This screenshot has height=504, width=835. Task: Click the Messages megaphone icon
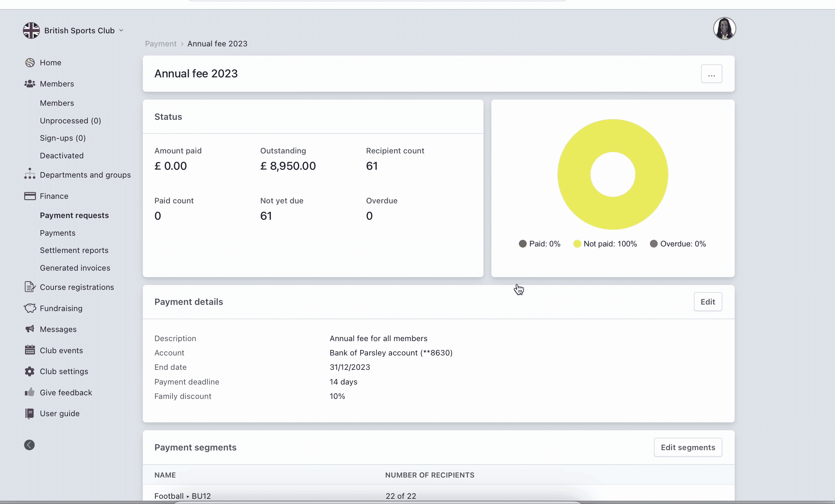point(30,329)
